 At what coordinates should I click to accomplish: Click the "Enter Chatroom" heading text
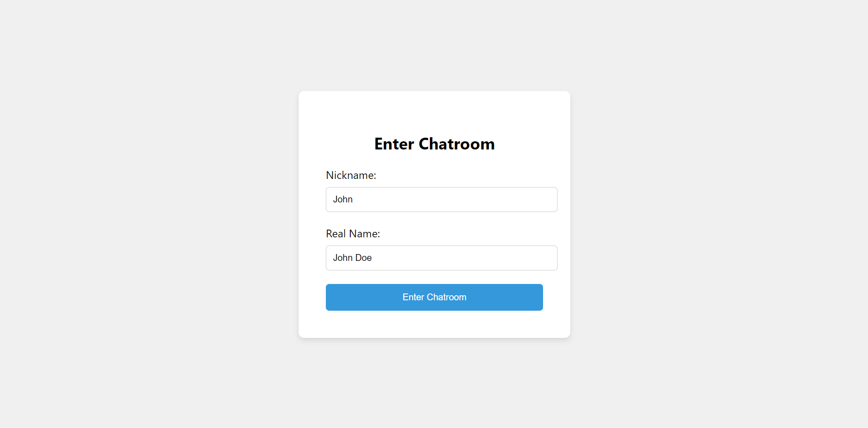pyautogui.click(x=434, y=144)
